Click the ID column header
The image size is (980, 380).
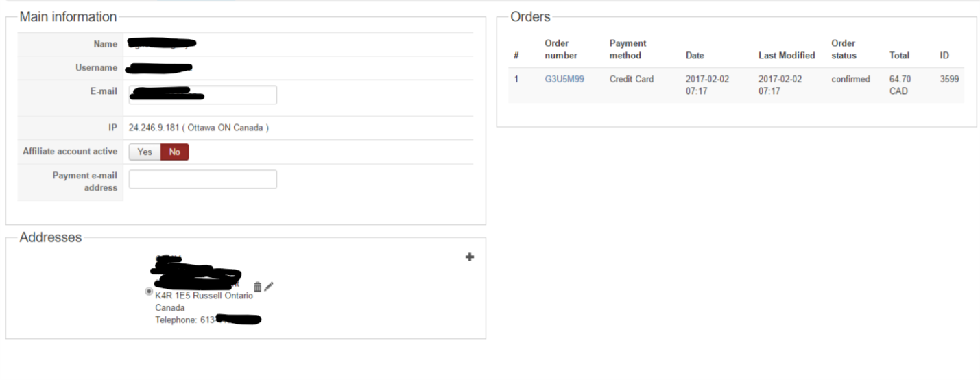coord(944,56)
